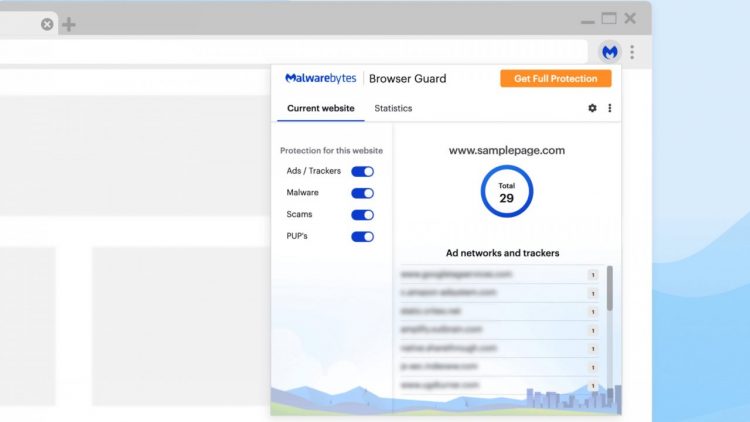Switch off Scams protection
Image resolution: width=750 pixels, height=422 pixels.
coord(363,215)
